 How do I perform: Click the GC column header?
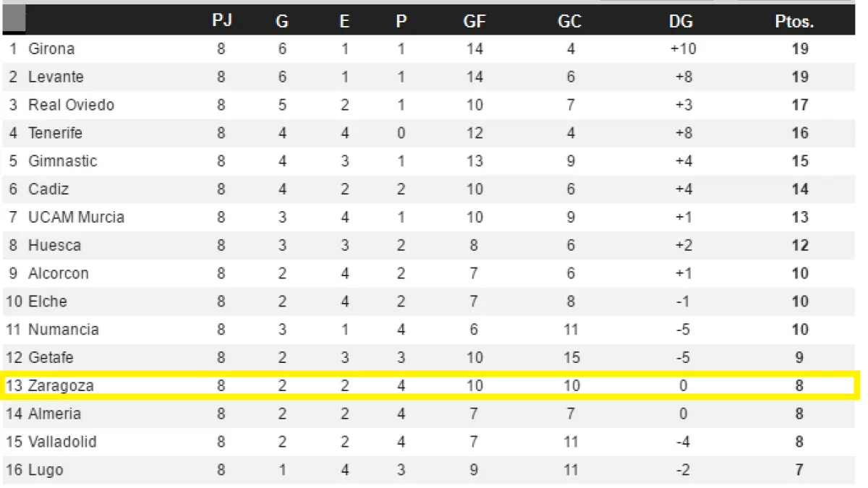pyautogui.click(x=570, y=22)
